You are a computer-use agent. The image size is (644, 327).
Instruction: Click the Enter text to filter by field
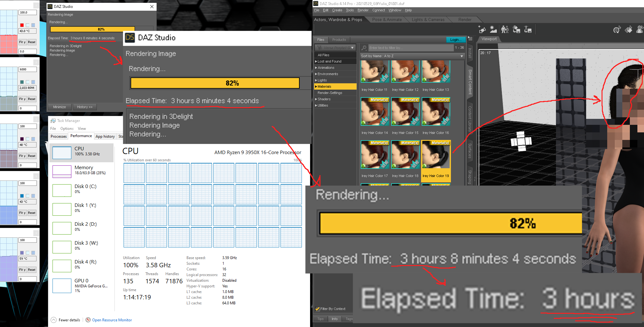click(411, 48)
